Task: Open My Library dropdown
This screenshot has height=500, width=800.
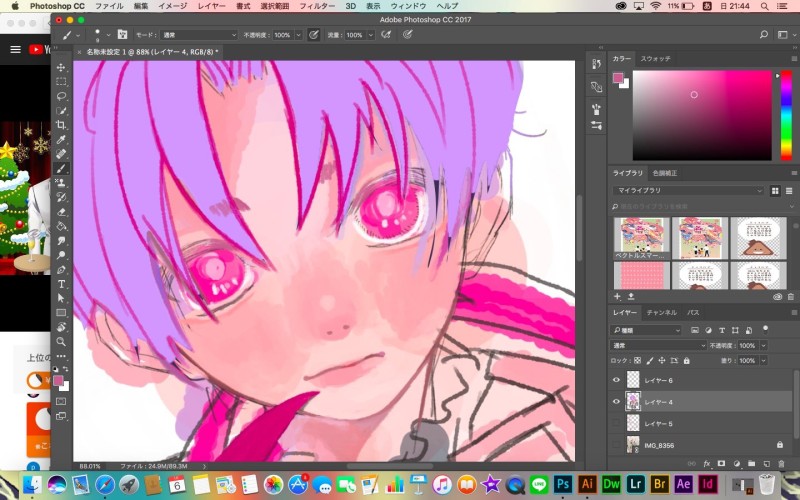Action: click(x=688, y=190)
